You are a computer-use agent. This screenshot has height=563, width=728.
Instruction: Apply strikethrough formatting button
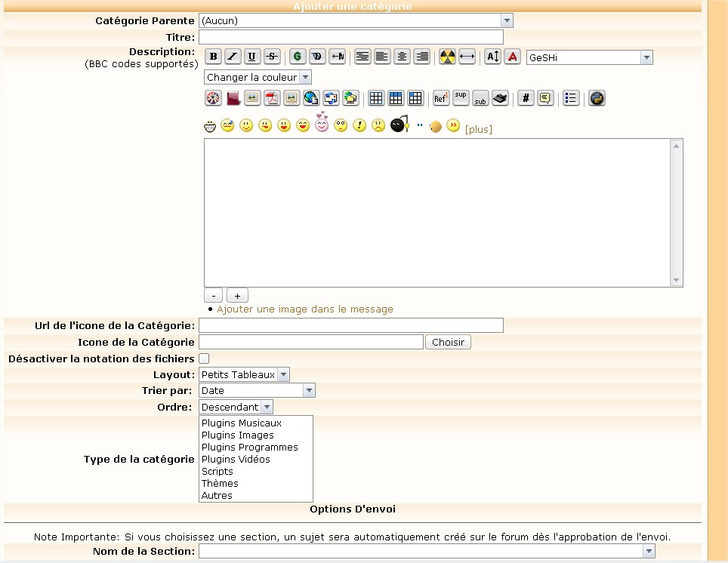pos(272,57)
